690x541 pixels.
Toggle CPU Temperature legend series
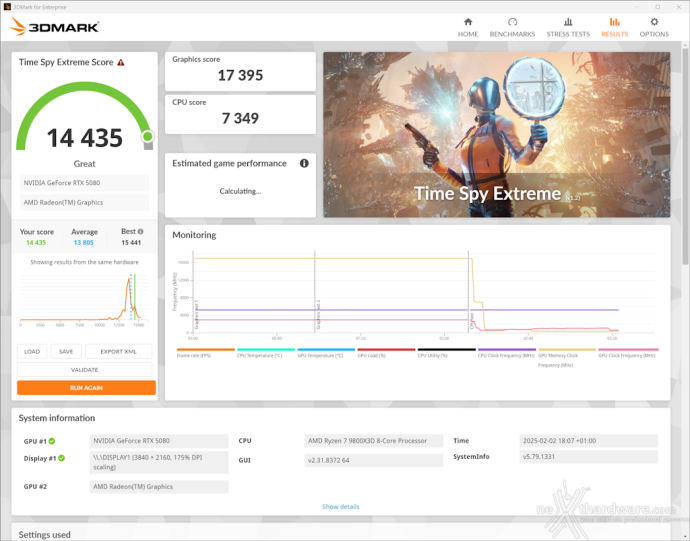click(266, 353)
